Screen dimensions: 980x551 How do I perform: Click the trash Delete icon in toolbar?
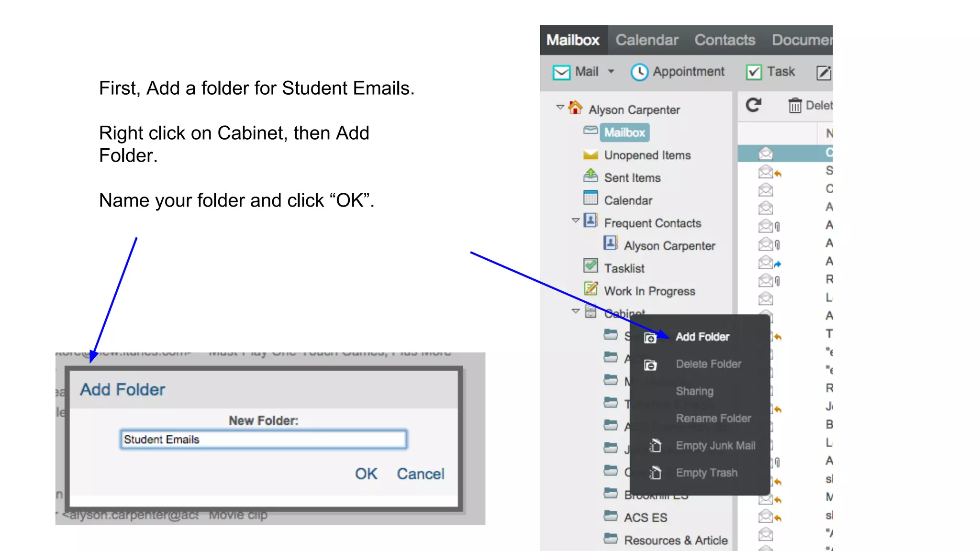point(794,105)
